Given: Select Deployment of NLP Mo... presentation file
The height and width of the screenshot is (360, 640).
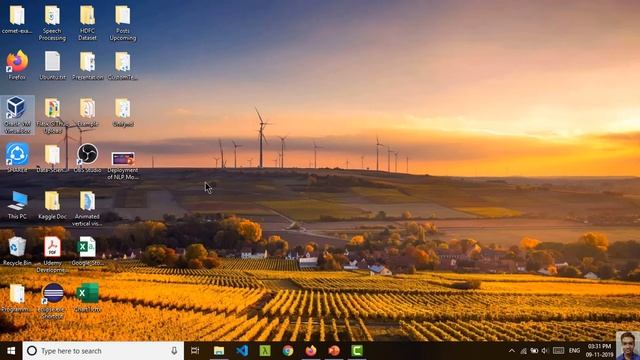Looking at the screenshot, I should pyautogui.click(x=122, y=165).
